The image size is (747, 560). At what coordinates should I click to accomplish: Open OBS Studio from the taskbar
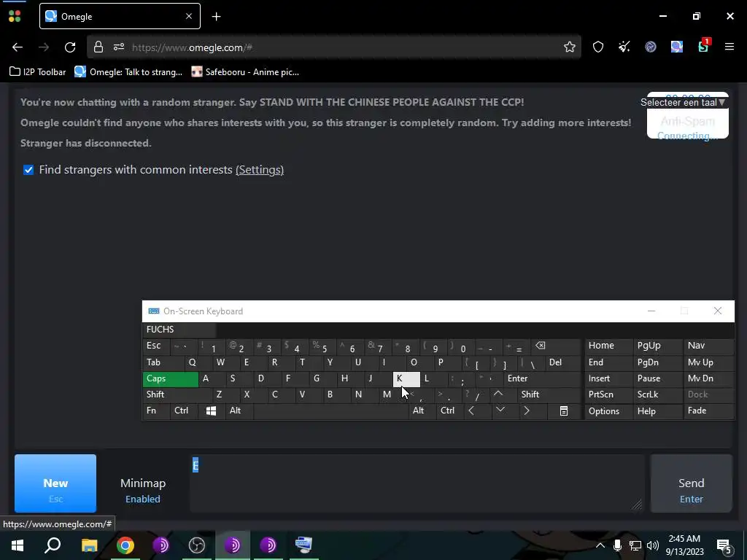[x=197, y=545]
